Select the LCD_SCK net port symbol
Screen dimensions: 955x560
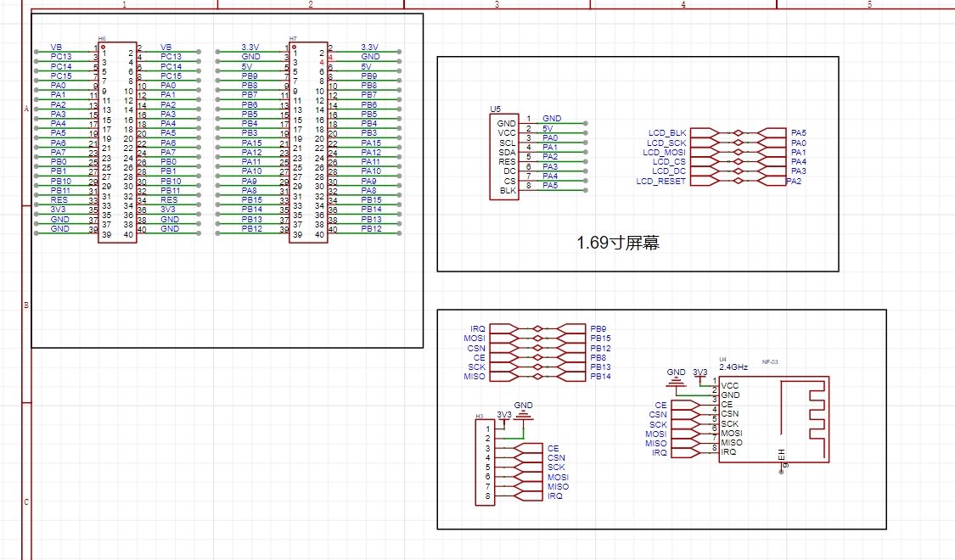pyautogui.click(x=705, y=143)
